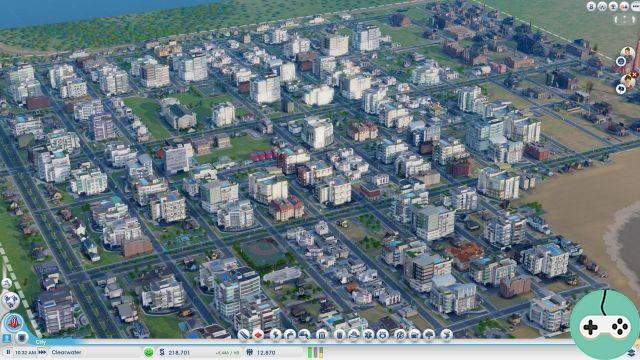Click the RCI demand bars
640x360 pixels.
coord(316,352)
